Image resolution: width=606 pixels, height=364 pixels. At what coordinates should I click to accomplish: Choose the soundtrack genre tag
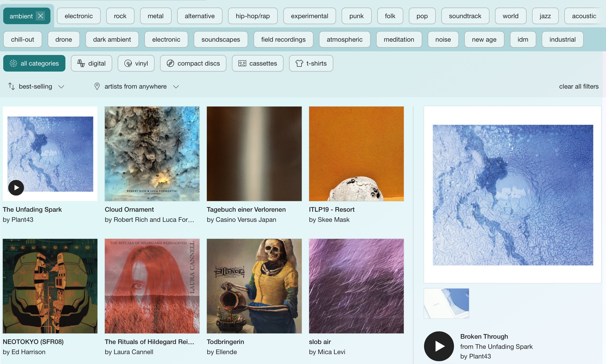(x=465, y=16)
